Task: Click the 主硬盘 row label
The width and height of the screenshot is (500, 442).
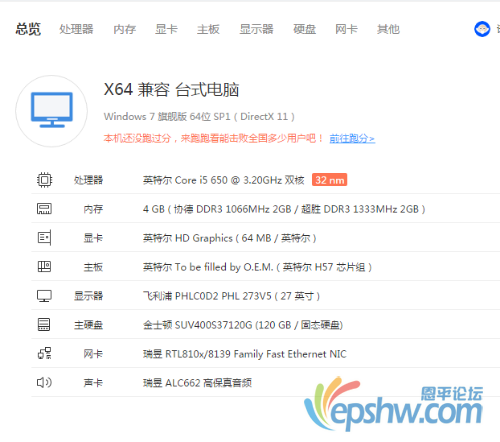Action: tap(88, 325)
